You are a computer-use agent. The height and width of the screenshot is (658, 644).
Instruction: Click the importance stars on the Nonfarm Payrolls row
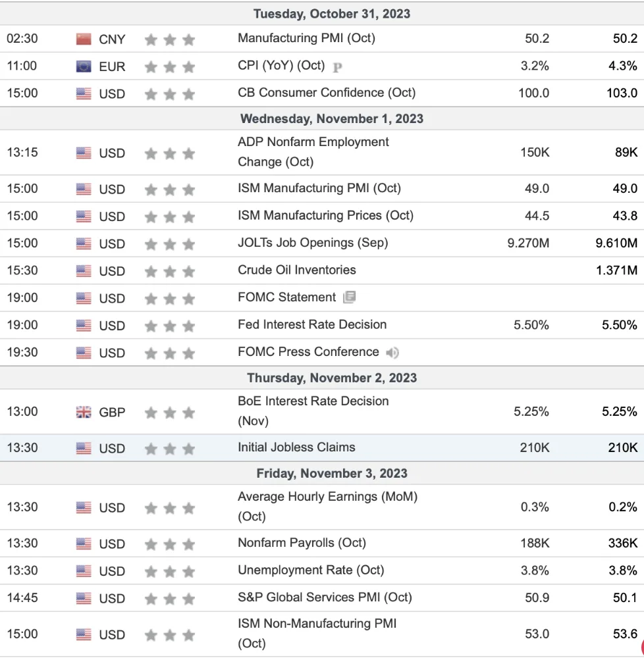click(170, 544)
